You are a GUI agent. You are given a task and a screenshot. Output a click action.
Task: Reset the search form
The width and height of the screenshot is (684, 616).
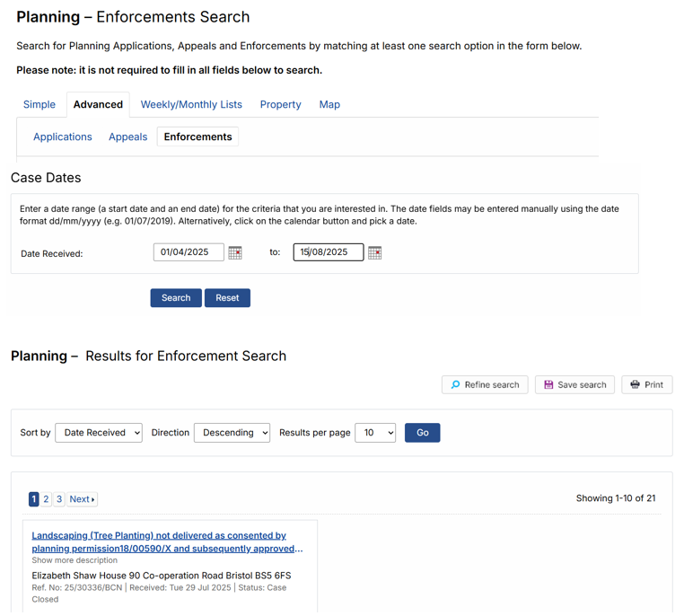[x=227, y=298]
